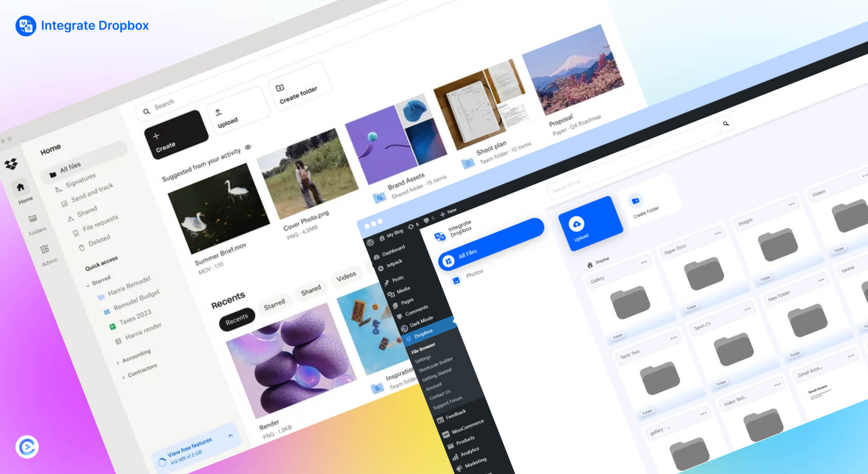Image resolution: width=868 pixels, height=474 pixels.
Task: Click the WordPress logo in admin bar
Action: 370,242
